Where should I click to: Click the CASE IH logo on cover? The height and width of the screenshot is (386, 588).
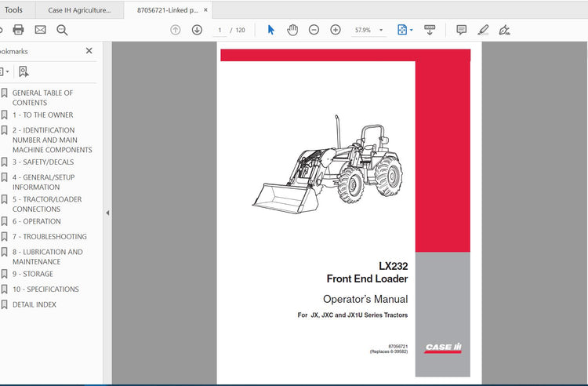pos(443,348)
